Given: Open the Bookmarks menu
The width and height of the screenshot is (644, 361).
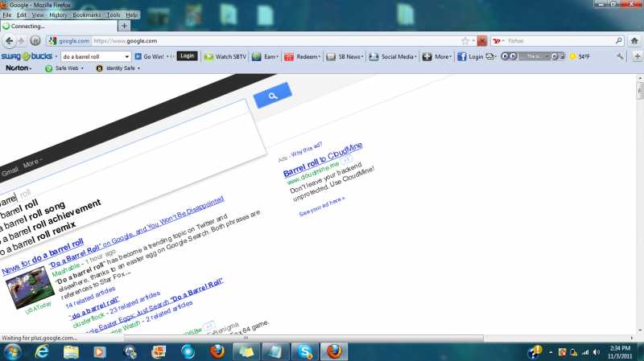Looking at the screenshot, I should coord(87,14).
